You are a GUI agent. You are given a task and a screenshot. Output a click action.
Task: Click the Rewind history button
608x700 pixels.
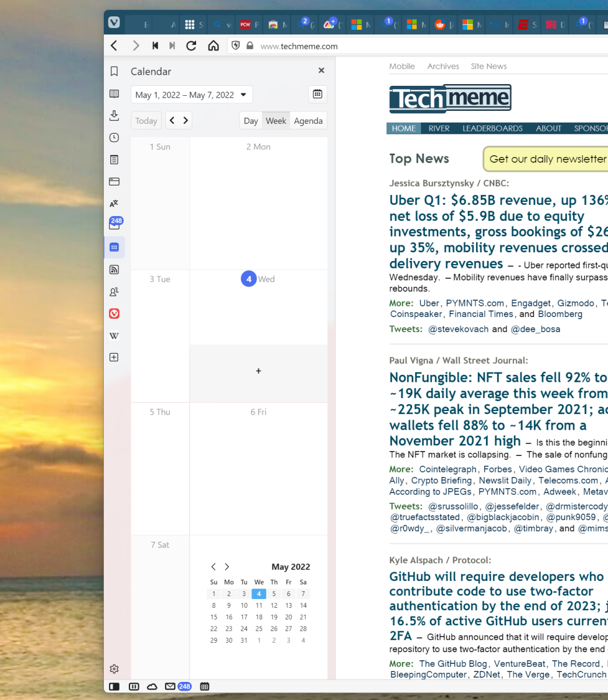155,46
